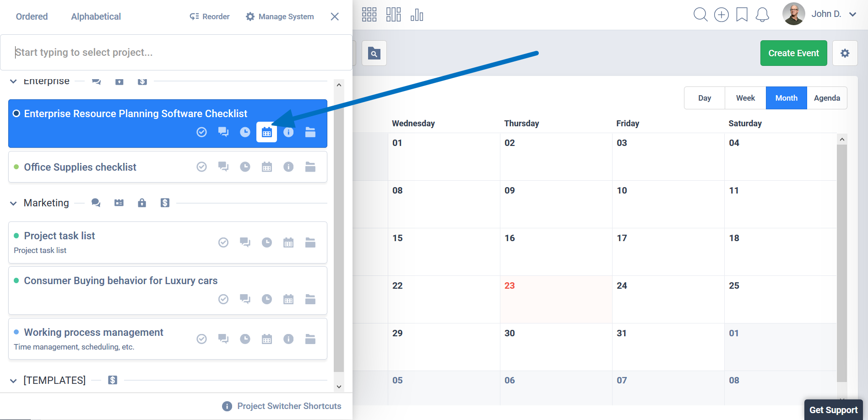Viewport: 868px width, 420px height.
Task: Open time tracking clock for Project task list
Action: (x=266, y=242)
